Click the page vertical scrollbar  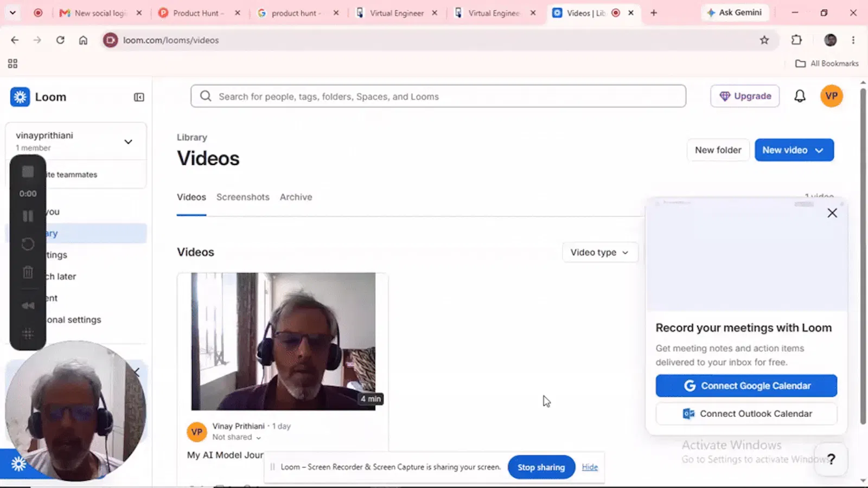[863, 255]
